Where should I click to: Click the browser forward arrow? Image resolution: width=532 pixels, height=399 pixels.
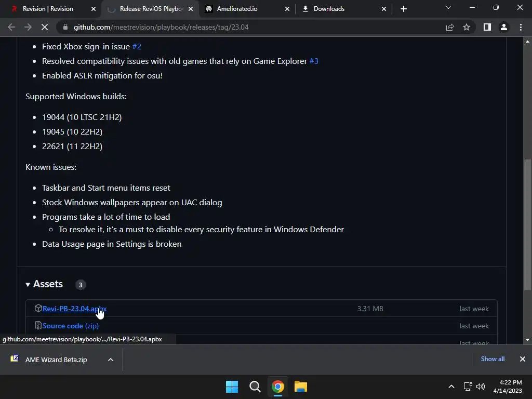pyautogui.click(x=28, y=27)
